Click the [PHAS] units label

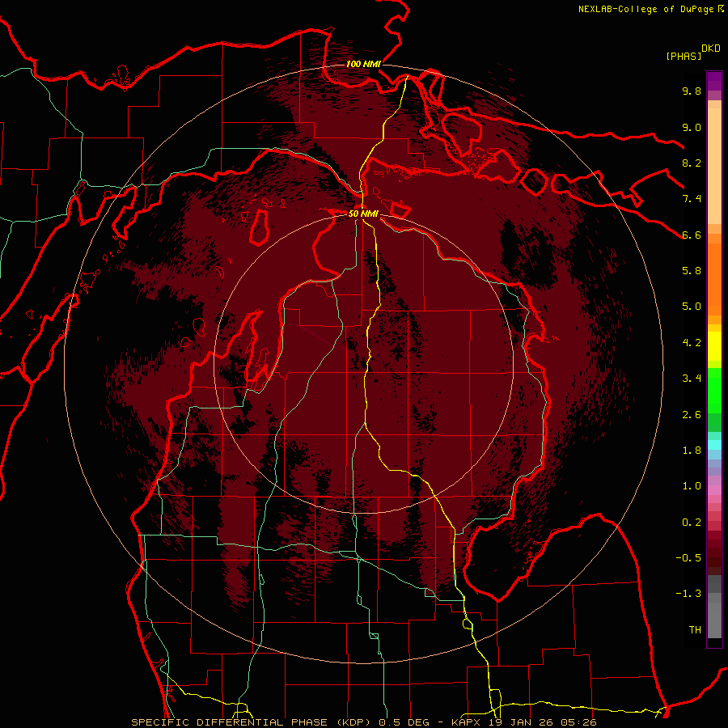coord(684,56)
